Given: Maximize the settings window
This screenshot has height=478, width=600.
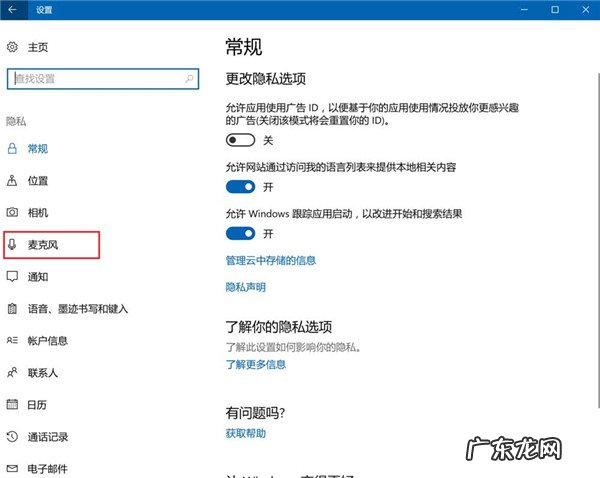Looking at the screenshot, I should coord(555,10).
